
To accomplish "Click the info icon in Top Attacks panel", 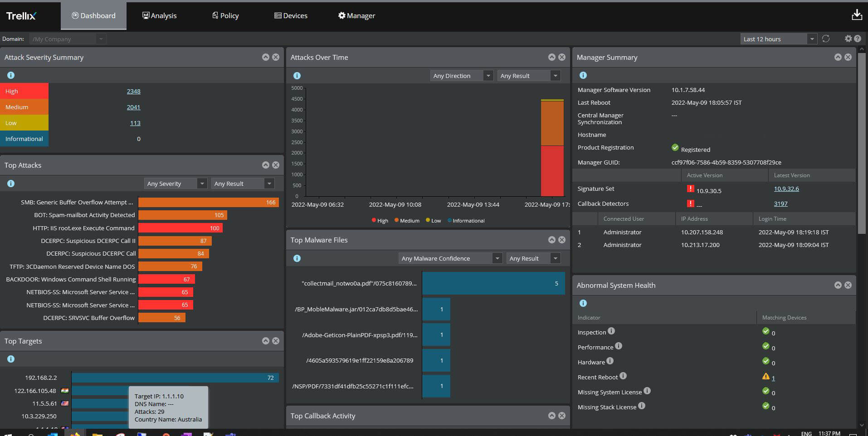I will point(10,184).
